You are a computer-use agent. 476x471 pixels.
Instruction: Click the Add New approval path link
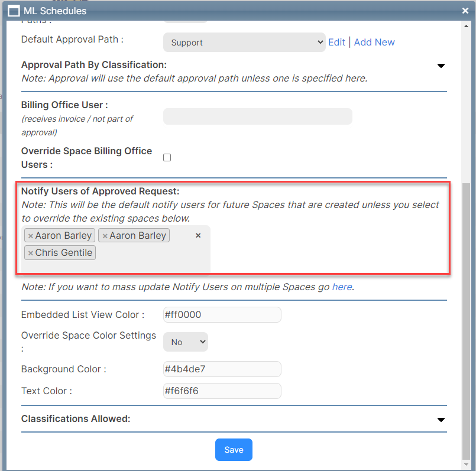[374, 42]
